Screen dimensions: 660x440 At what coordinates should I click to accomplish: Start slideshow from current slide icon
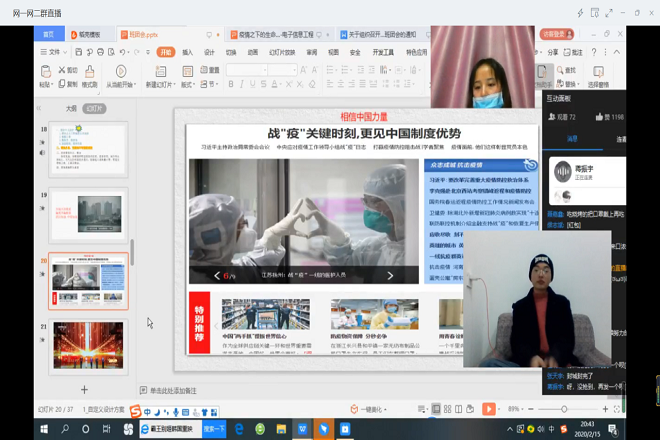(x=121, y=71)
